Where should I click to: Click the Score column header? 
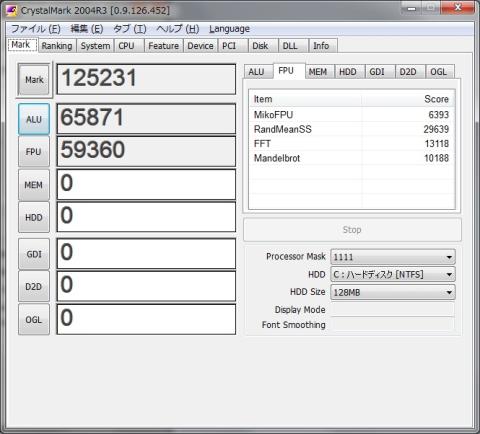coord(408,99)
